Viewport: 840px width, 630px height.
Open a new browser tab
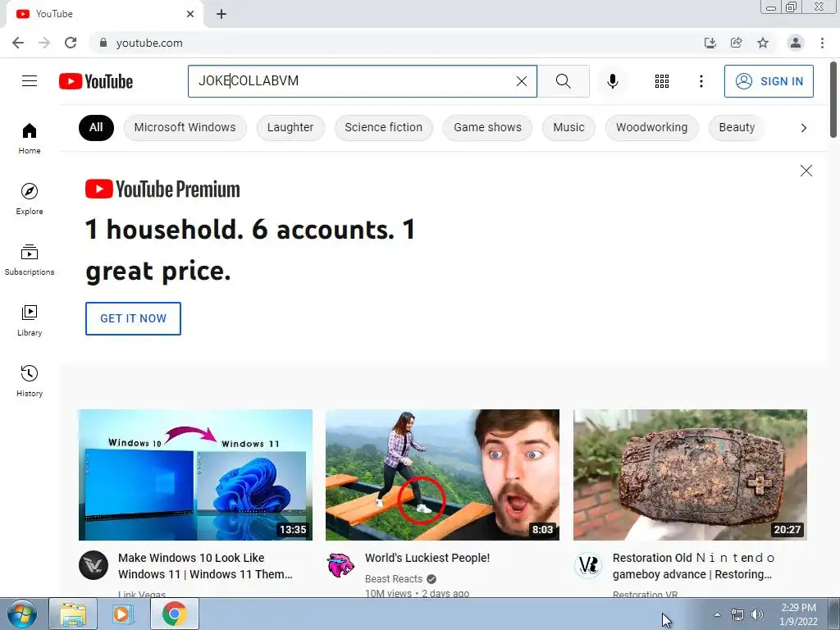pyautogui.click(x=221, y=14)
